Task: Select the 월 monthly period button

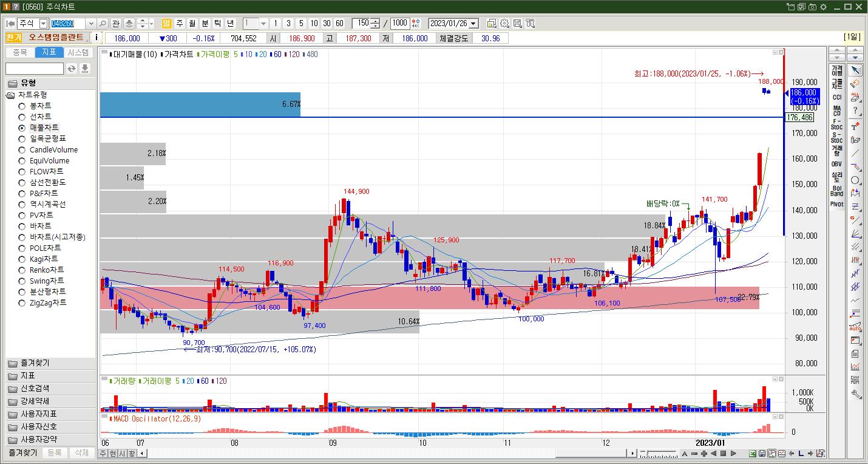Action: tap(192, 23)
